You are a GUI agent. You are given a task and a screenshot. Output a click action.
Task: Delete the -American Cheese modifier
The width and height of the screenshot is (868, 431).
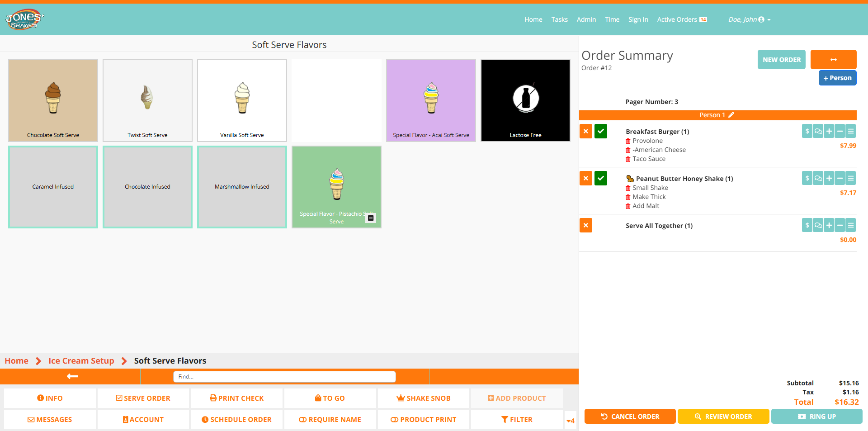628,150
